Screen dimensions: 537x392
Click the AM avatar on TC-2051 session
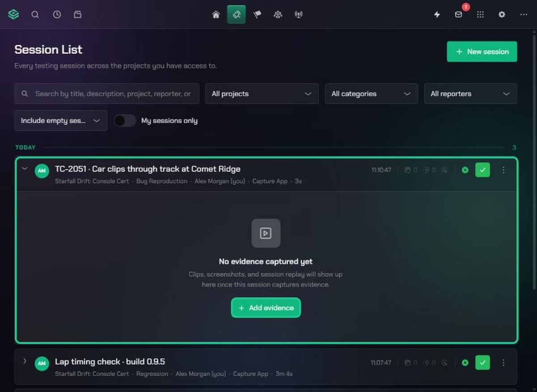tap(42, 171)
